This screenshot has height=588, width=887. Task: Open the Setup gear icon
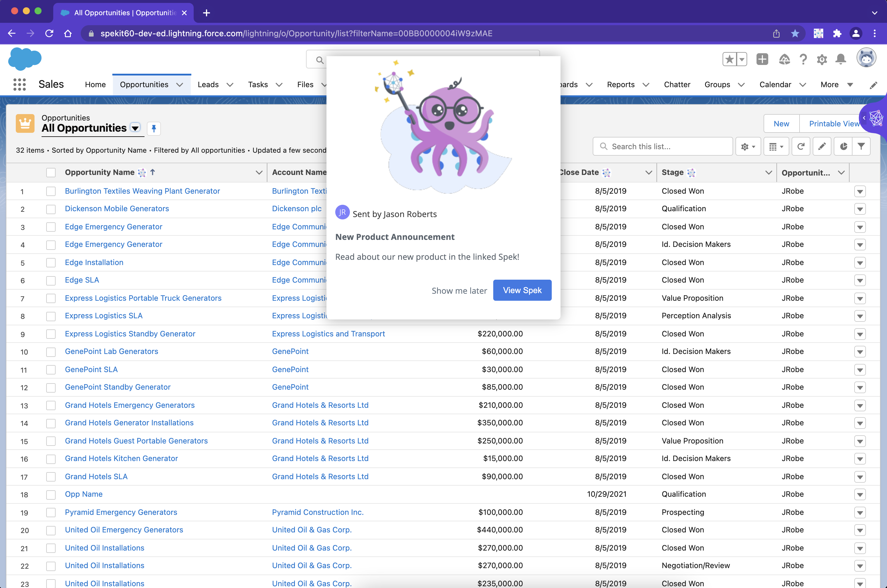click(x=822, y=59)
